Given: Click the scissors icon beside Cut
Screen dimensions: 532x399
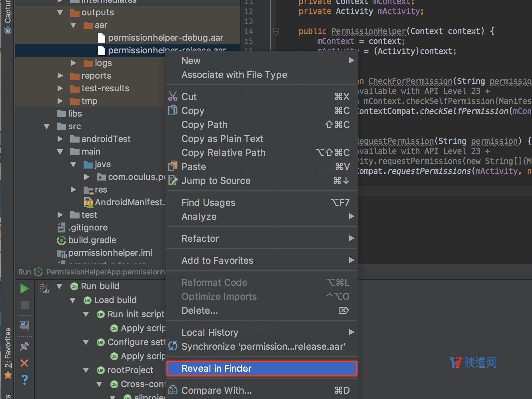Looking at the screenshot, I should pos(173,97).
